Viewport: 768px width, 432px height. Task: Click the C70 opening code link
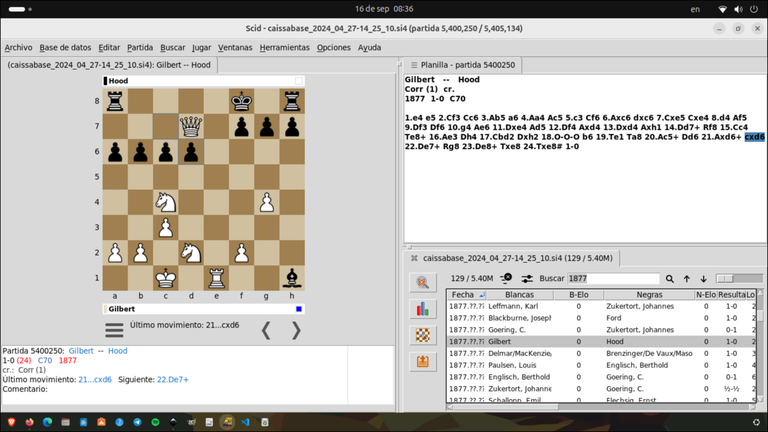pyautogui.click(x=45, y=360)
